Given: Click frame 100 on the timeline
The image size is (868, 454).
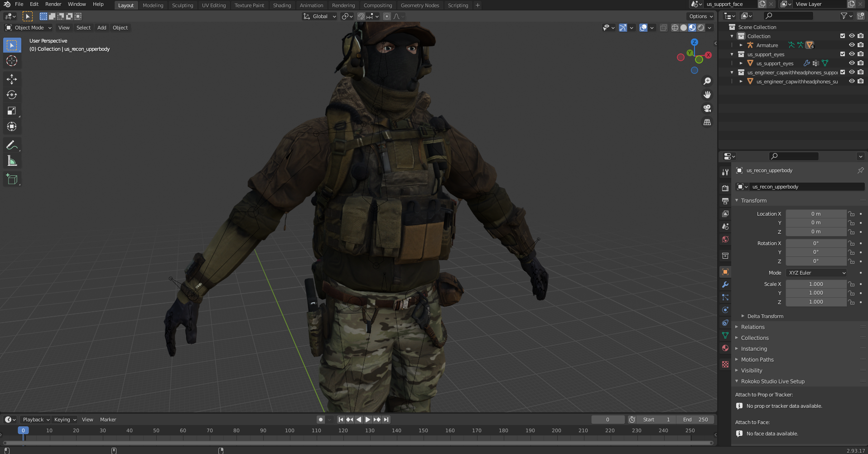Looking at the screenshot, I should pos(289,430).
